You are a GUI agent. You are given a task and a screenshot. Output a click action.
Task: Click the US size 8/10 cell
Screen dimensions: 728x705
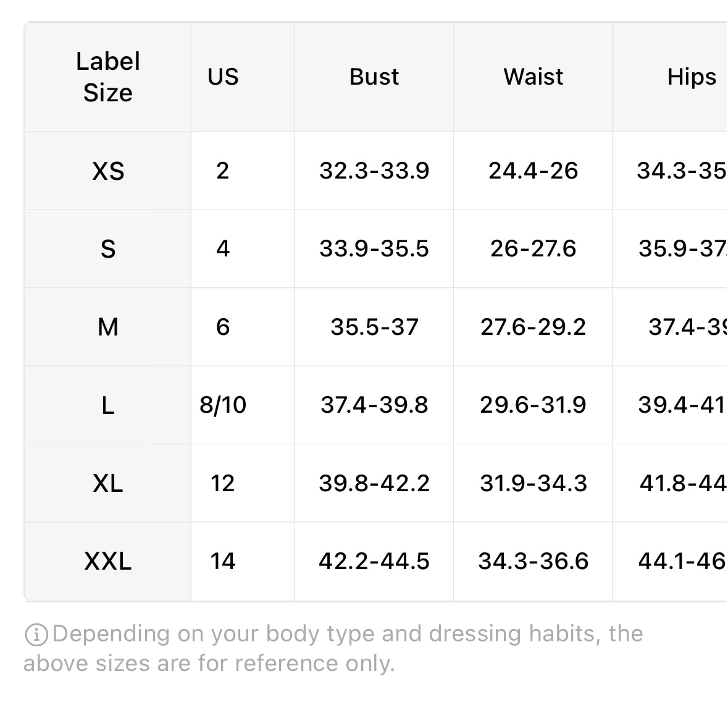point(223,405)
